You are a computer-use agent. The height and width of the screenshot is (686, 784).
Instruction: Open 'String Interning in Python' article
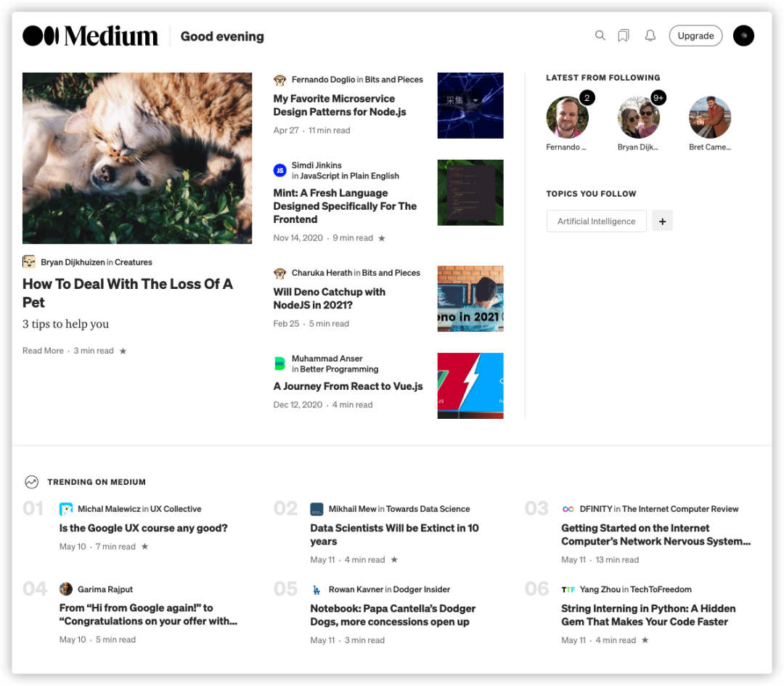click(648, 615)
